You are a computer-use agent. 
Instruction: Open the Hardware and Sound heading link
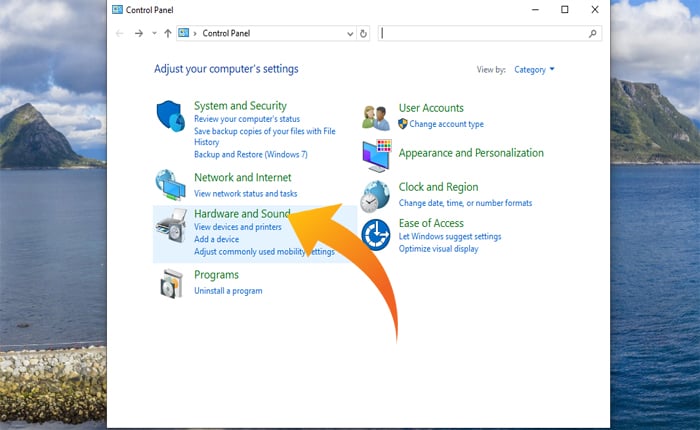pos(241,214)
